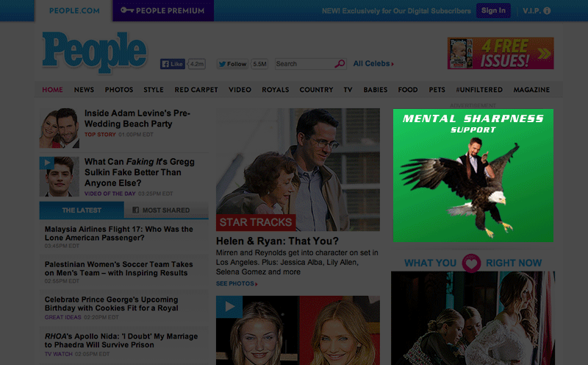Open the VIDEO menu item
Image resolution: width=588 pixels, height=365 pixels.
(240, 90)
